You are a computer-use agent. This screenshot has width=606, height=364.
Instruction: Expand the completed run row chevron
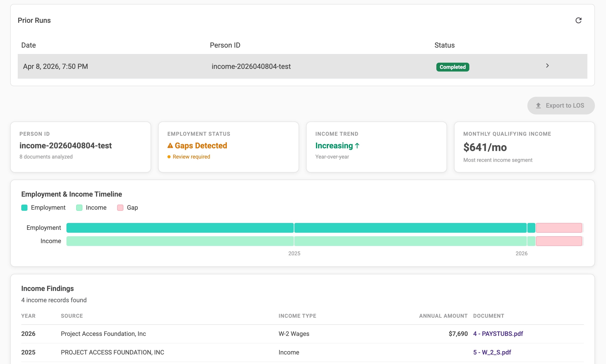coord(547,66)
